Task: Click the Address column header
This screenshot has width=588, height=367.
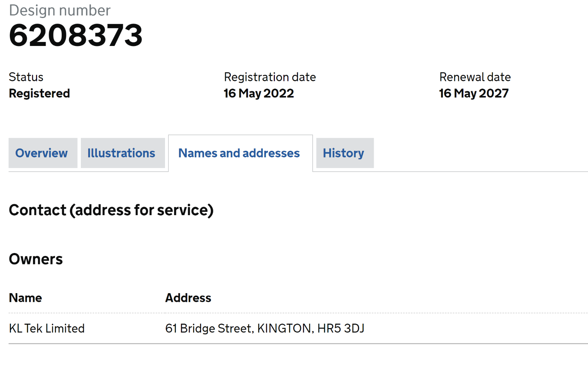Action: click(x=188, y=298)
